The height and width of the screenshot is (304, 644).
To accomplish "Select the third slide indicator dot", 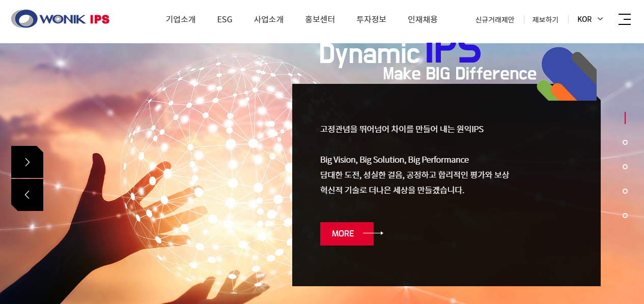I will click(x=625, y=167).
